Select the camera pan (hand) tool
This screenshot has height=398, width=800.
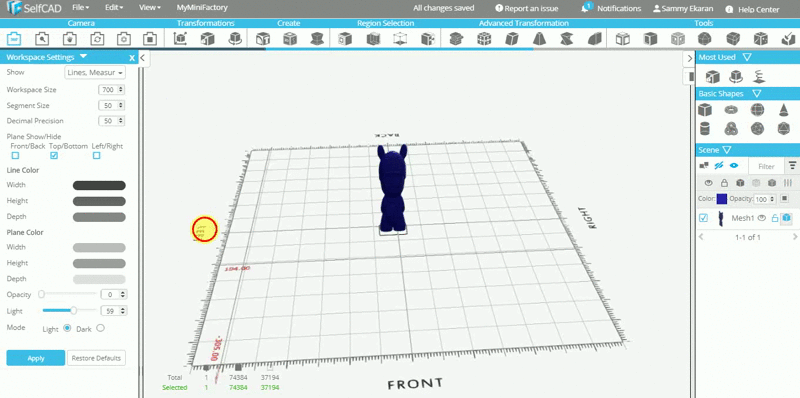point(69,38)
